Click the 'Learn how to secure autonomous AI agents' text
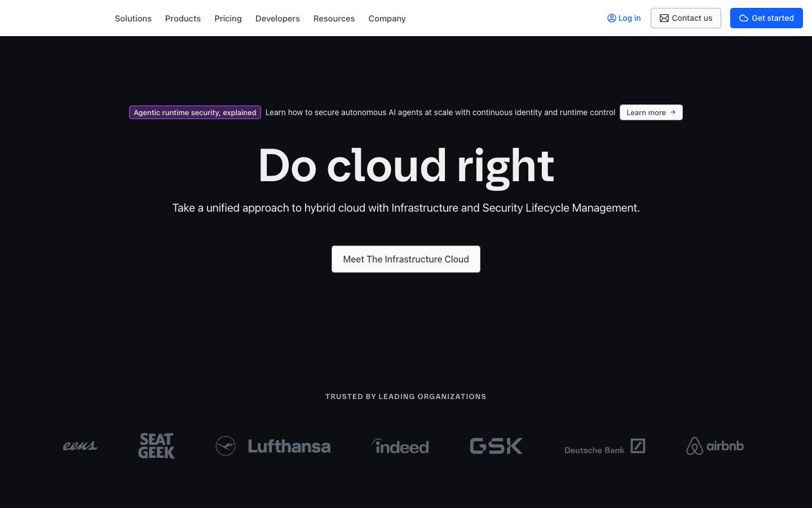This screenshot has height=508, width=812. pyautogui.click(x=440, y=112)
